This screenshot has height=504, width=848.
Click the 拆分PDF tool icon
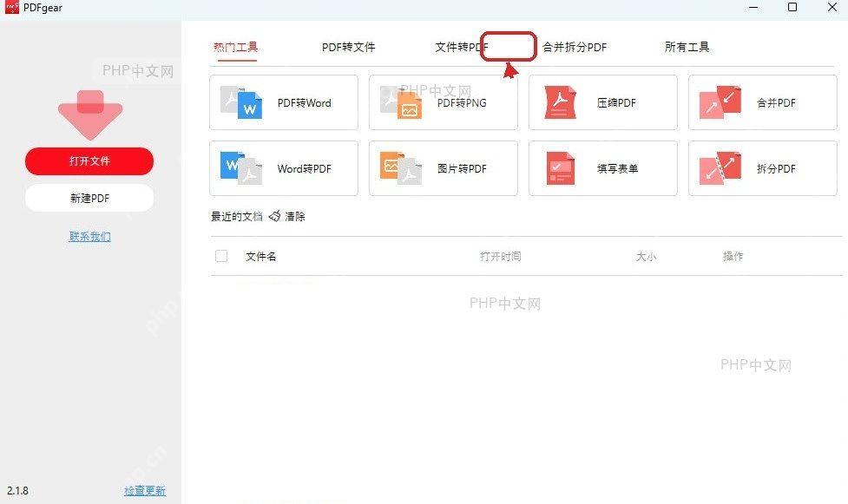pos(720,168)
